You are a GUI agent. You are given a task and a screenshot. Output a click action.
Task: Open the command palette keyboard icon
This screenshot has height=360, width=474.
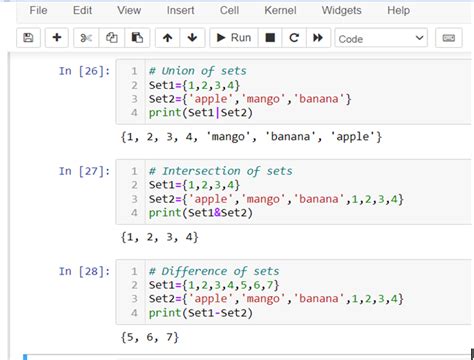[x=449, y=38]
